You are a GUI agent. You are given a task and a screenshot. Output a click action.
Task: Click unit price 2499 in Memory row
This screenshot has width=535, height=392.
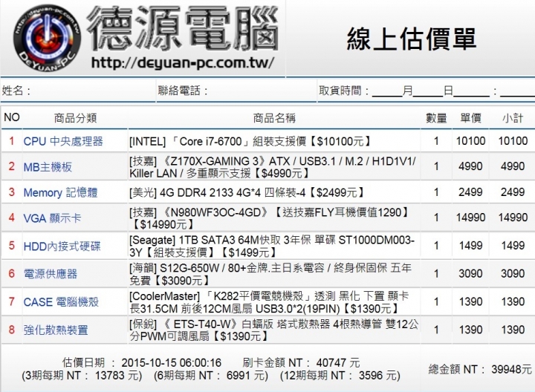[x=470, y=192]
